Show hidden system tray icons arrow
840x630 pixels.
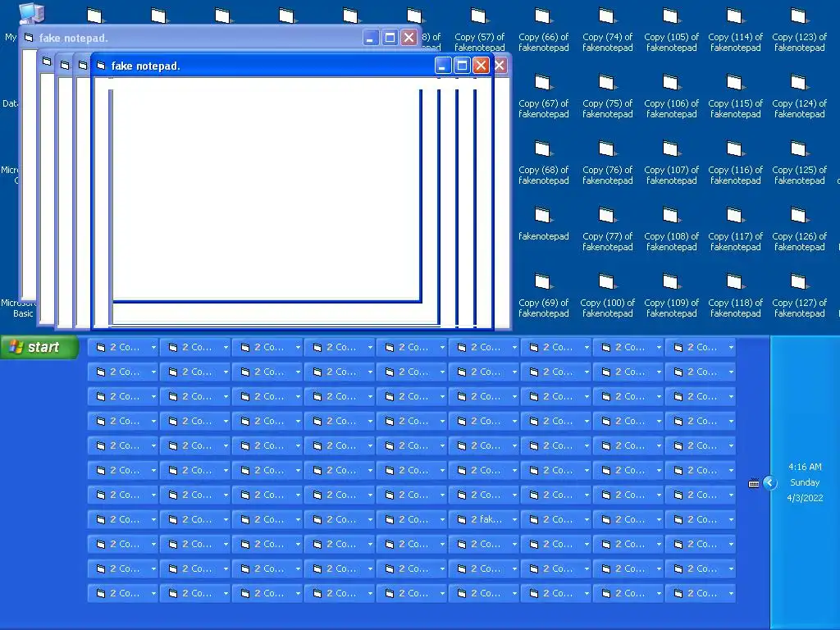click(x=769, y=482)
